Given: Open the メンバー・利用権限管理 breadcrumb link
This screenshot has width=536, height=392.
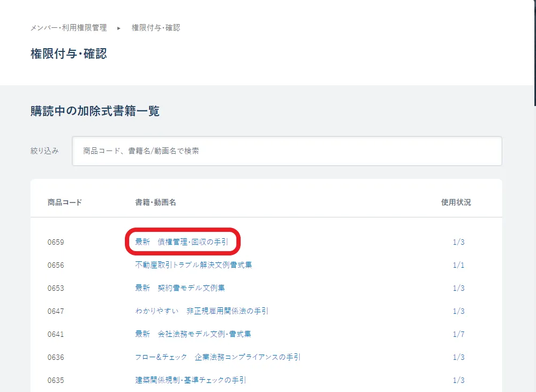Looking at the screenshot, I should (x=69, y=28).
